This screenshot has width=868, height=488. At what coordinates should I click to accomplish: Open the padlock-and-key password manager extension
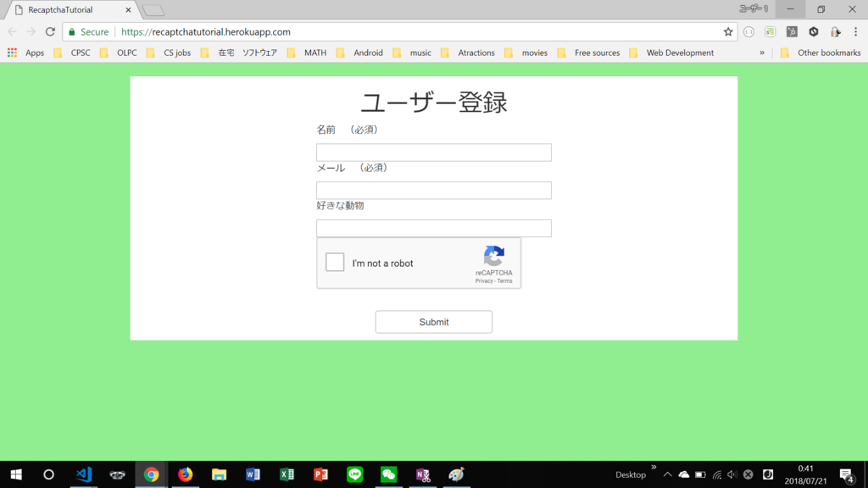(837, 31)
